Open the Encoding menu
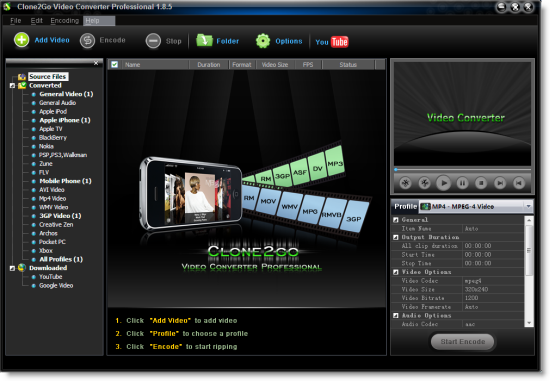Viewport: 550px width, 381px height. click(x=65, y=21)
